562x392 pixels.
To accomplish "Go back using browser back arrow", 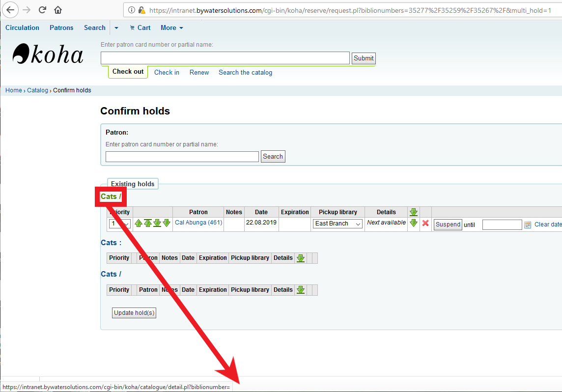I will click(x=10, y=10).
